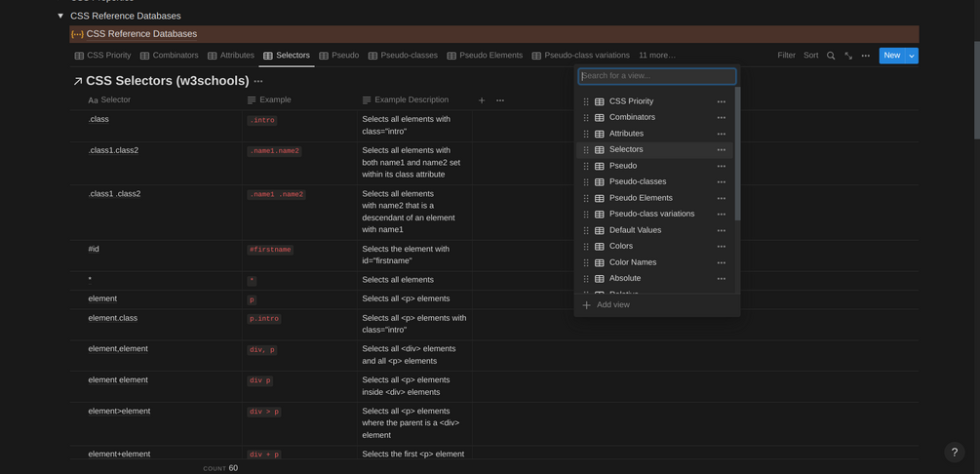The width and height of the screenshot is (980, 474).
Task: Click the Sort button
Action: point(810,55)
